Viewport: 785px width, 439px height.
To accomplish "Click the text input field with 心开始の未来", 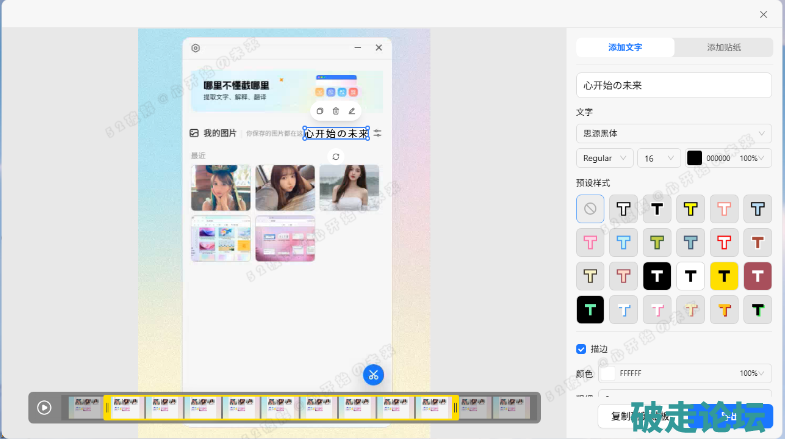I will point(673,85).
